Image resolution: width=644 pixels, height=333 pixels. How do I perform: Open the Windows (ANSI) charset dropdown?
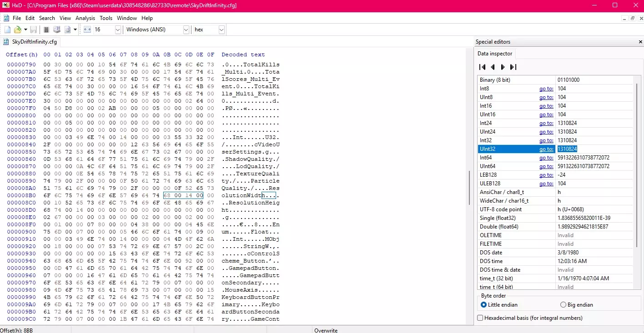pos(186,30)
